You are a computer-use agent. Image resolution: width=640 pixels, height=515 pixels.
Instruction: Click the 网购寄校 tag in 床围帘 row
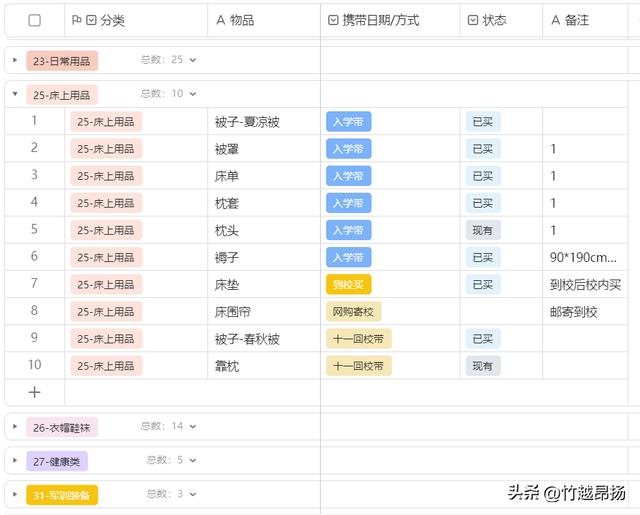point(353,312)
